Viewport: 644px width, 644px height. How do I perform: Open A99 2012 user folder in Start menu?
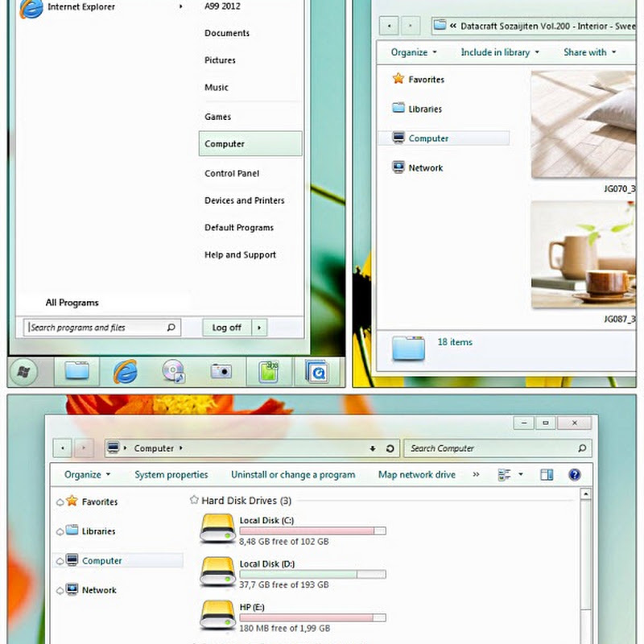click(222, 6)
